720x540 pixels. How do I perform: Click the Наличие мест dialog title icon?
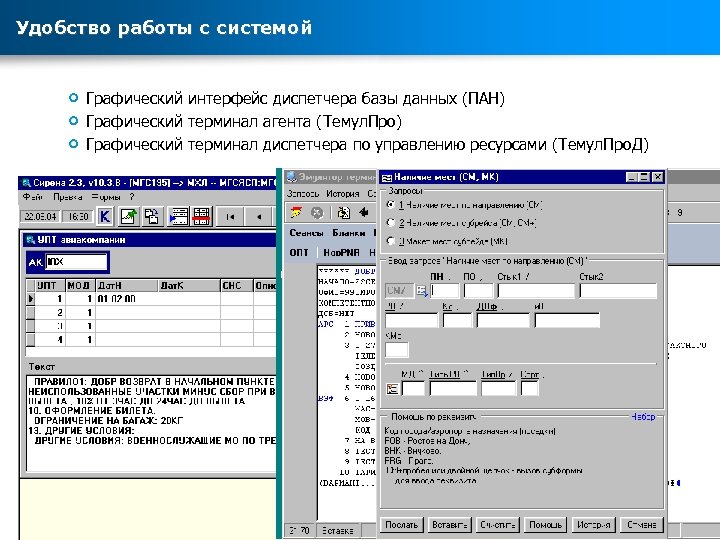coord(387,178)
